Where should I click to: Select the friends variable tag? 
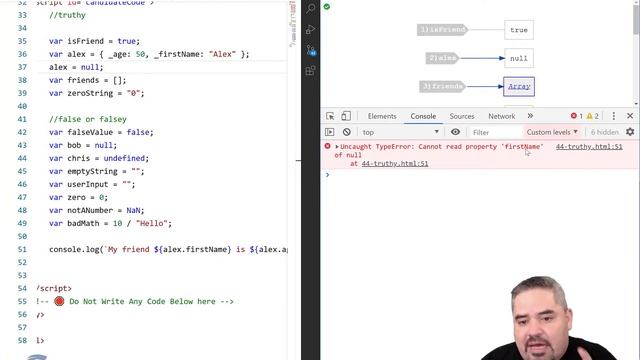[x=442, y=87]
